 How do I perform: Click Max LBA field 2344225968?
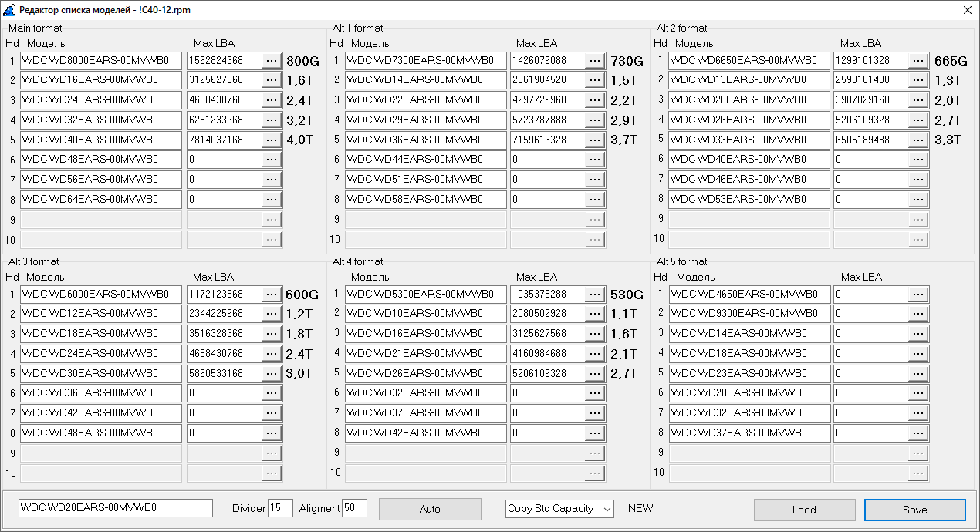[225, 315]
